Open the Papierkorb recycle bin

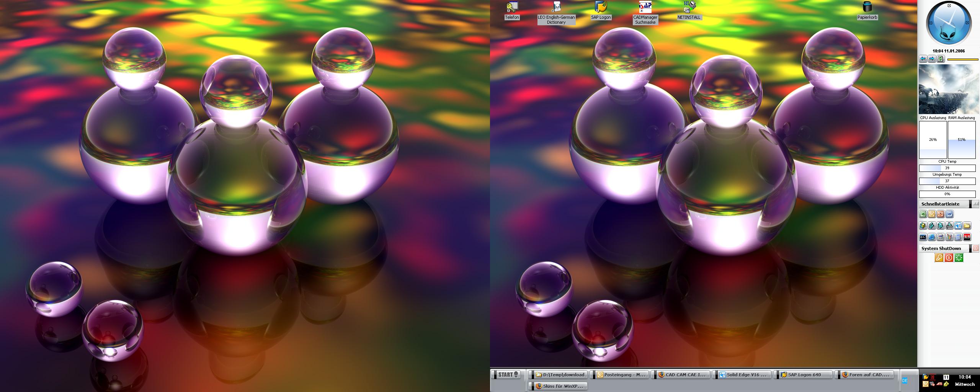[x=867, y=11]
